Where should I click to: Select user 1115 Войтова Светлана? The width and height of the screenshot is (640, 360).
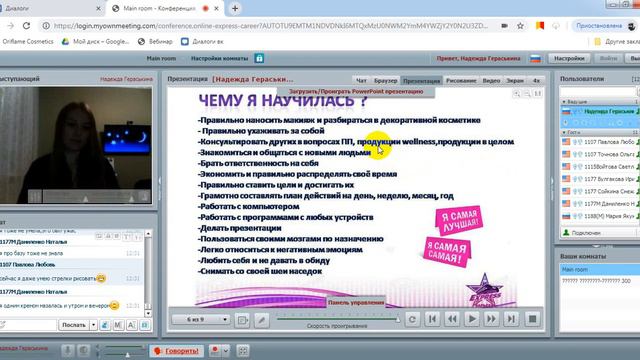click(600, 167)
